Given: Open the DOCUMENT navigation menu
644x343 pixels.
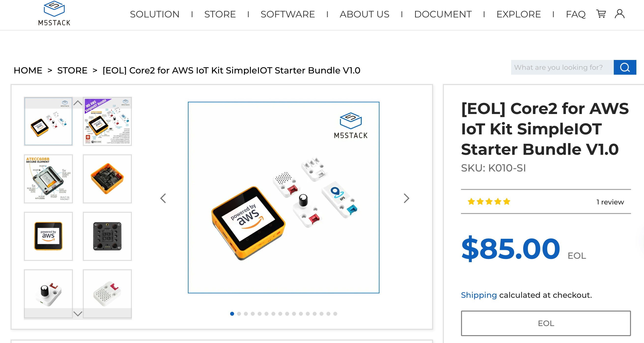Looking at the screenshot, I should pos(443,14).
